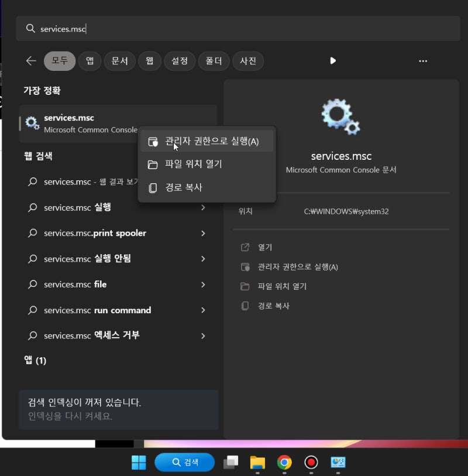Click the gear icon of services.msc result
Image resolution: width=468 pixels, height=476 pixels.
pos(32,124)
